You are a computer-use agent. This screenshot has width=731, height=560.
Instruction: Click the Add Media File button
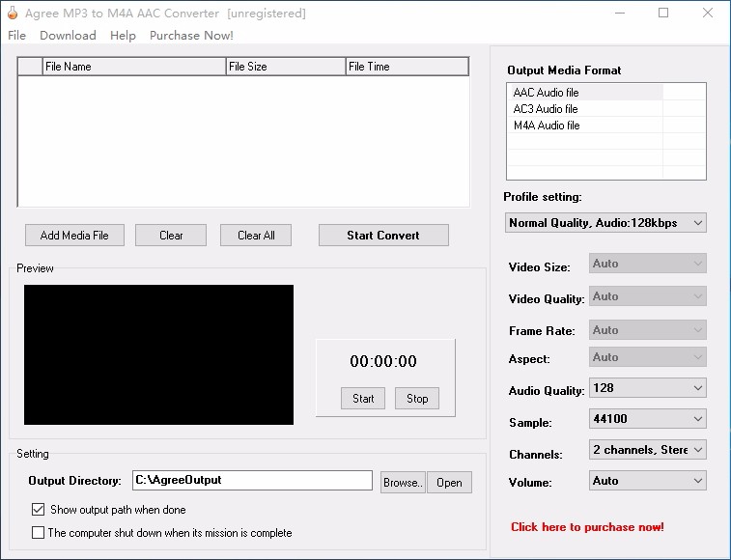(x=74, y=235)
